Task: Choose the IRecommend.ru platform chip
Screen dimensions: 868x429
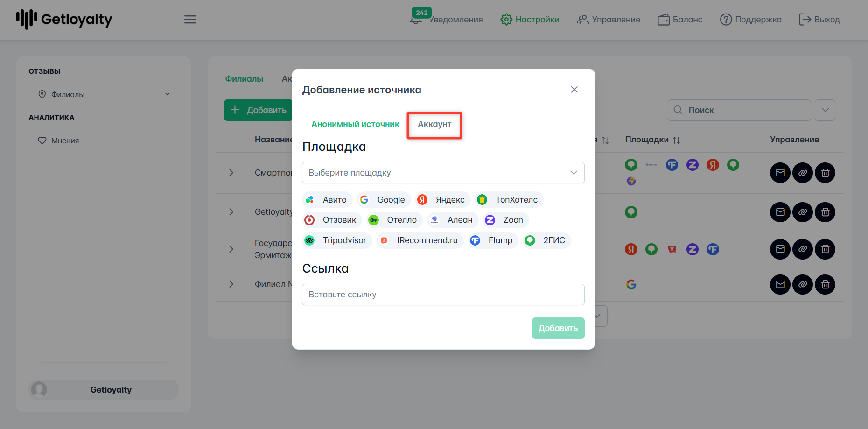Action: (x=420, y=240)
